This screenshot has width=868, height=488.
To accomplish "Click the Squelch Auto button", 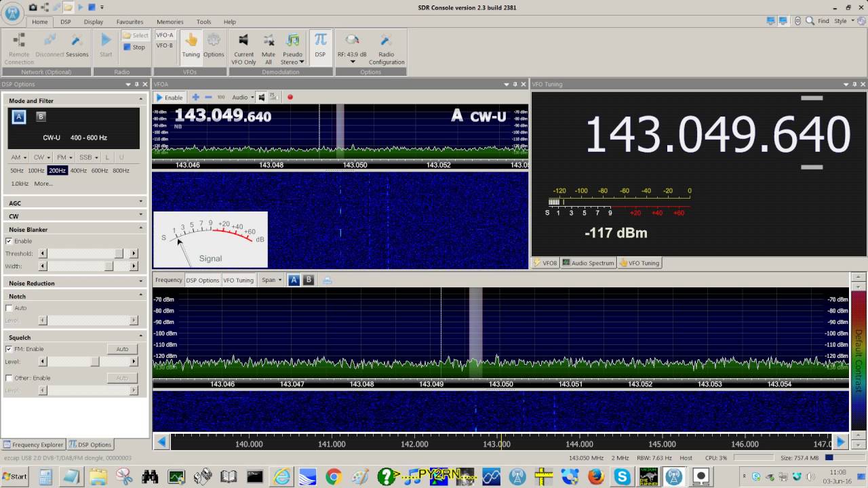I will (122, 349).
